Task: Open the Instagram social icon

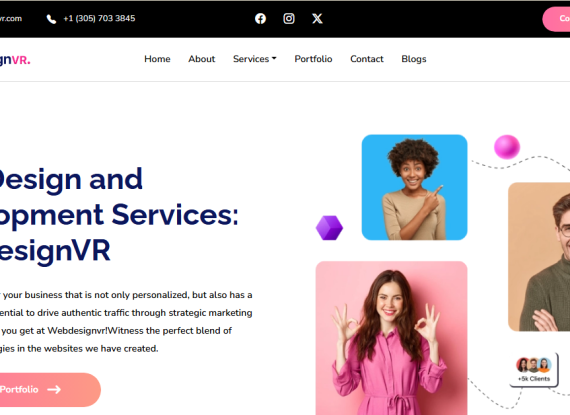Action: click(289, 19)
